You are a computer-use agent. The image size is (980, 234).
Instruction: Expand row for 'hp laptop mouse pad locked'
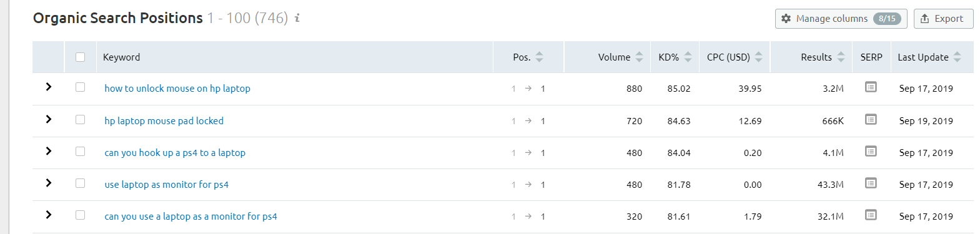[x=49, y=119]
